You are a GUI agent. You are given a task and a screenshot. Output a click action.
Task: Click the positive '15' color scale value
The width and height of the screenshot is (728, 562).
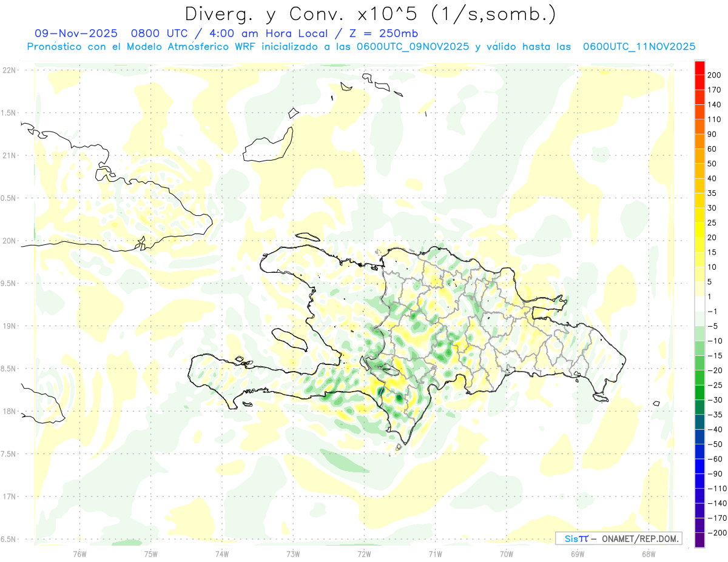713,252
